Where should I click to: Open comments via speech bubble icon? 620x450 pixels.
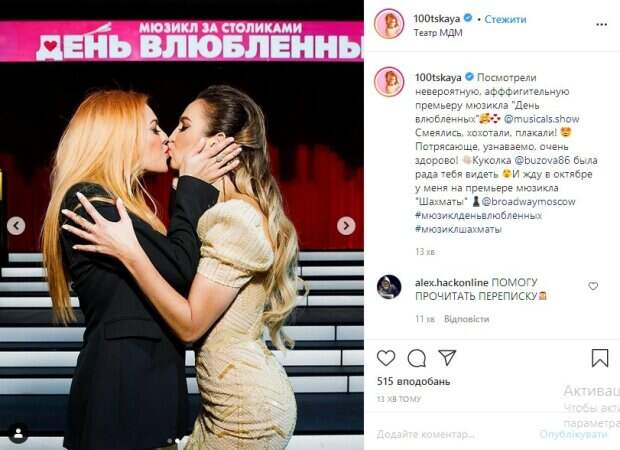coord(416,358)
